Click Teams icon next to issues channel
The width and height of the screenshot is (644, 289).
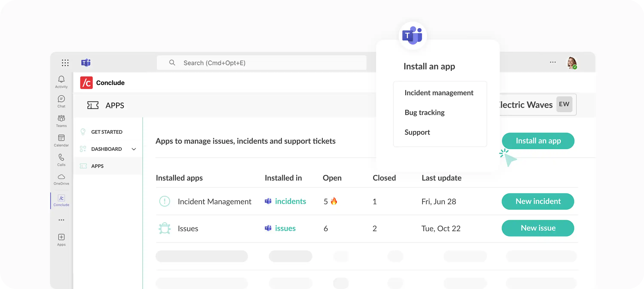tap(268, 228)
